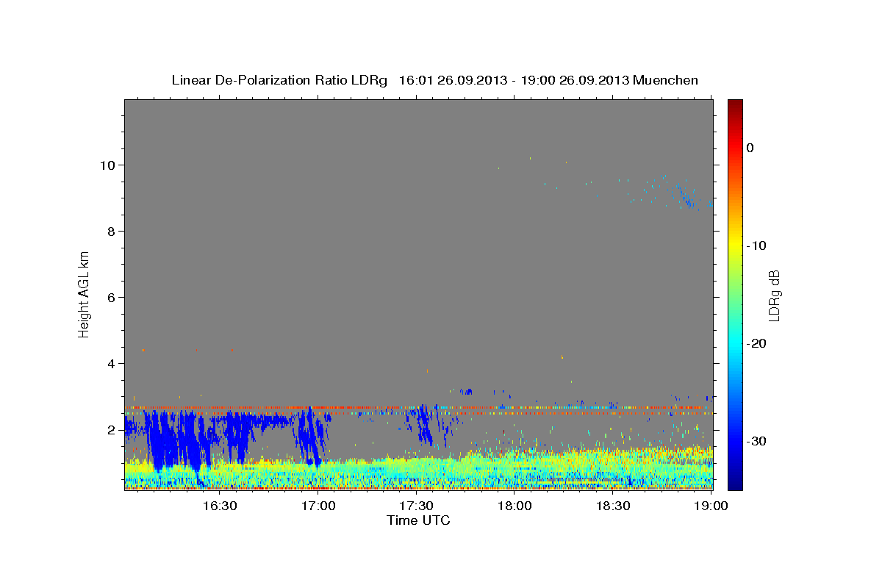The image size is (882, 588).
Task: Click the 17:00 time tick label
Action: [x=318, y=506]
